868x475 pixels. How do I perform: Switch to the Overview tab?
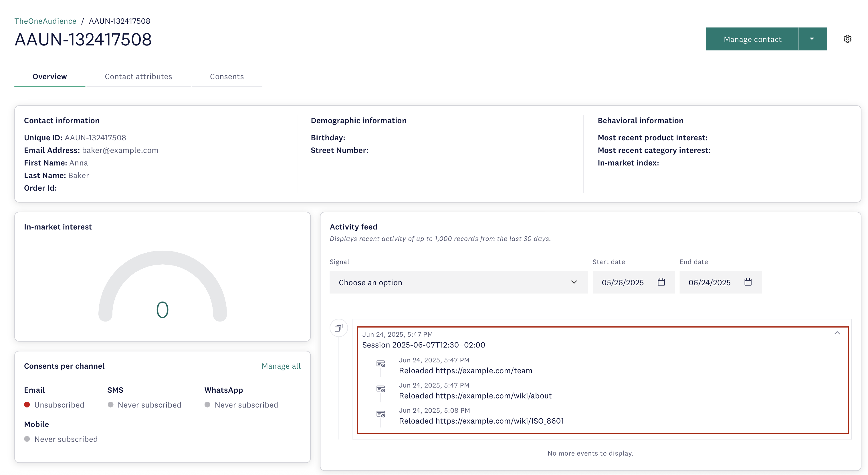click(49, 76)
